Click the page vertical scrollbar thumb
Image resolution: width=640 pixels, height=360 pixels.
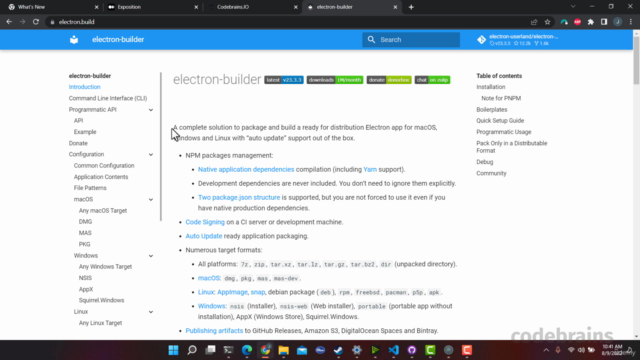[x=636, y=61]
